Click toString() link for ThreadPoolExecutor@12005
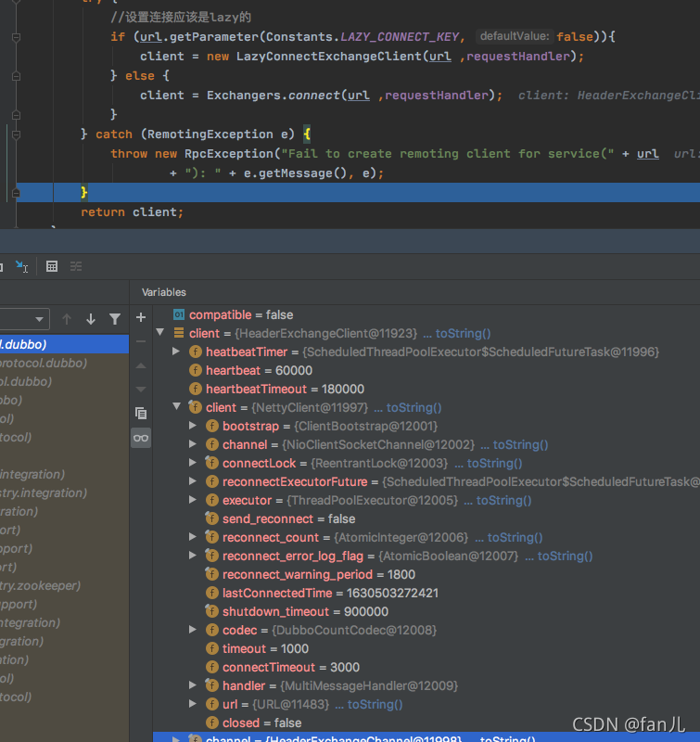 [x=503, y=501]
